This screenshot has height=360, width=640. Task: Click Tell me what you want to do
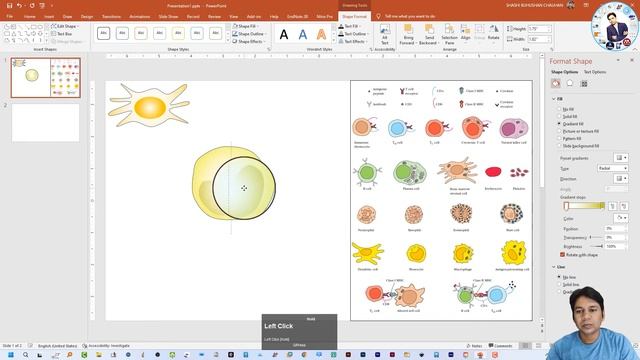(410, 16)
